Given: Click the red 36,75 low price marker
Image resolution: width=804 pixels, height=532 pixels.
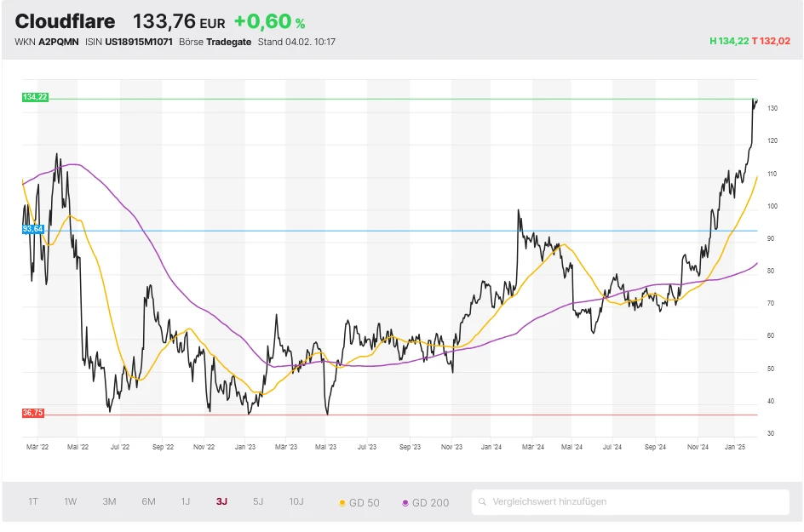Looking at the screenshot, I should pos(32,413).
